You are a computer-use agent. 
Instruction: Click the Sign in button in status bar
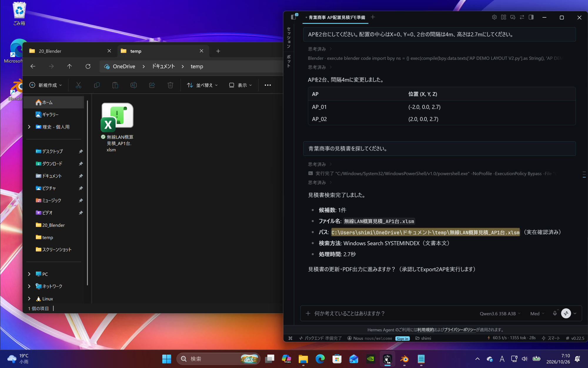tap(402, 339)
